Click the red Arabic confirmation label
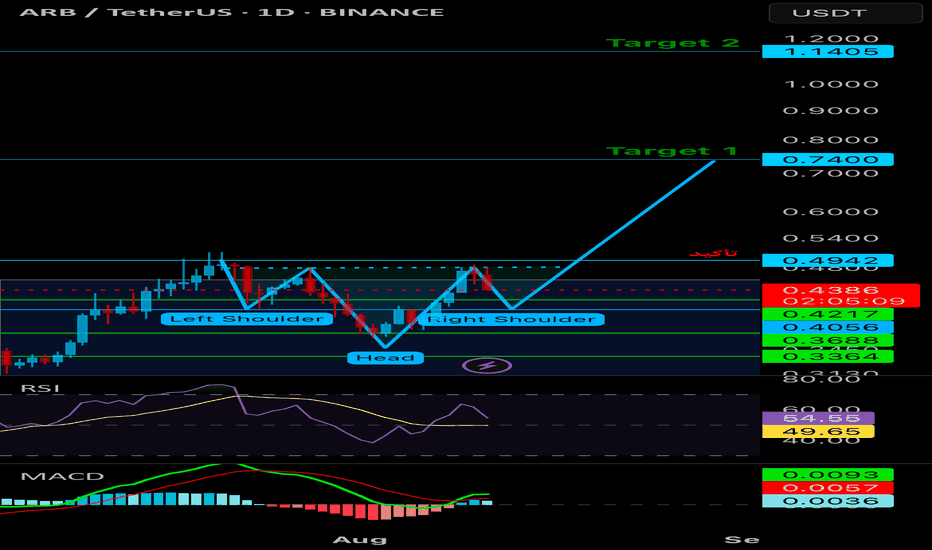 [713, 253]
